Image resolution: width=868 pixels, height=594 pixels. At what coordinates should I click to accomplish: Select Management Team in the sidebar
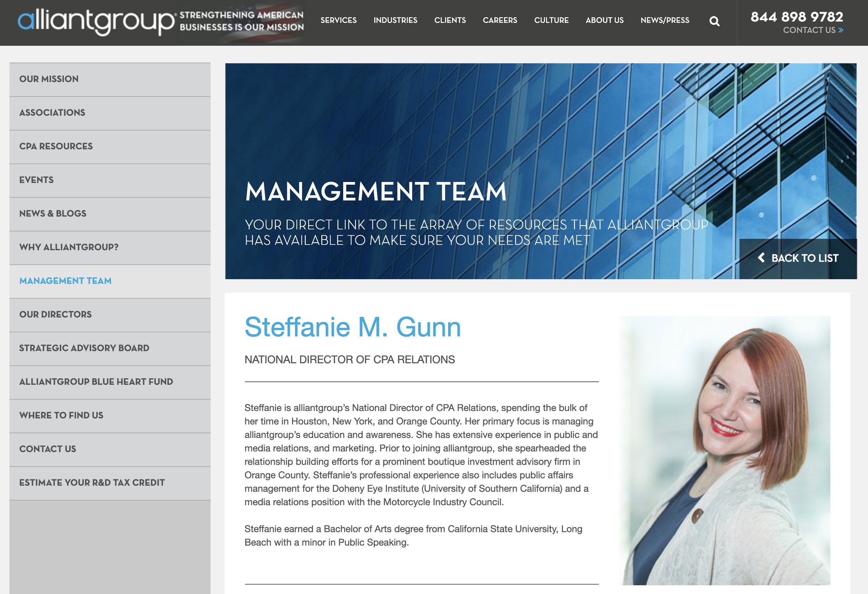point(110,281)
